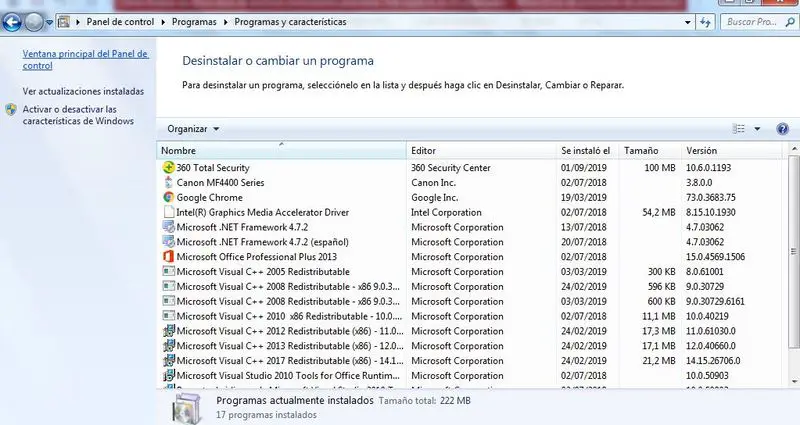The width and height of the screenshot is (800, 425).
Task: Click the Visual C++ 2012 Redistributable icon
Action: [x=168, y=331]
